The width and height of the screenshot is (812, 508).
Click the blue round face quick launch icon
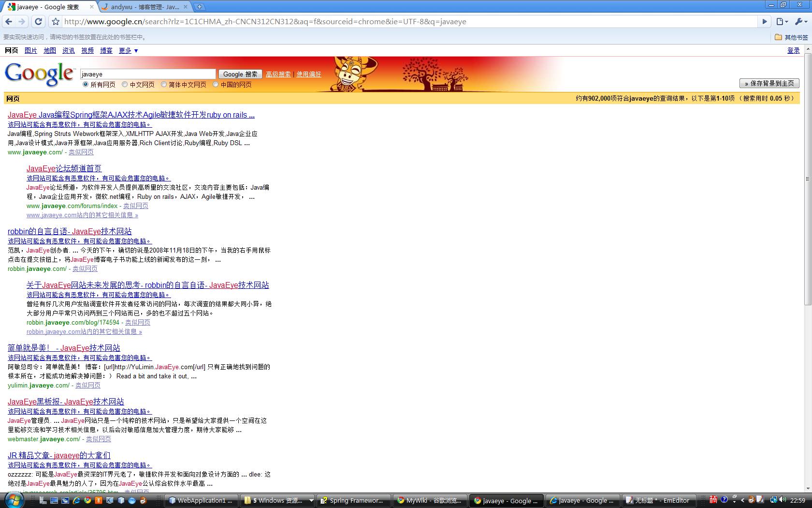coord(132,500)
